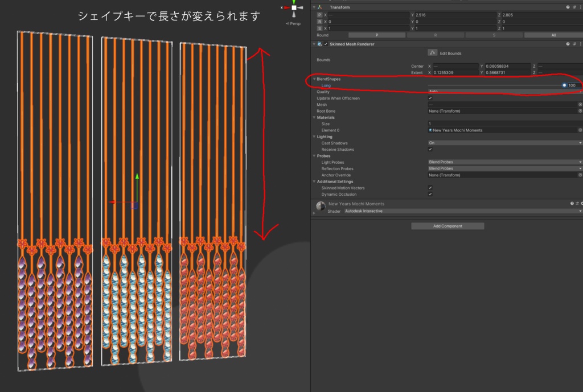Click the Root Bone field None (Transform)
Viewport: 583px width, 392px height.
[x=503, y=111]
